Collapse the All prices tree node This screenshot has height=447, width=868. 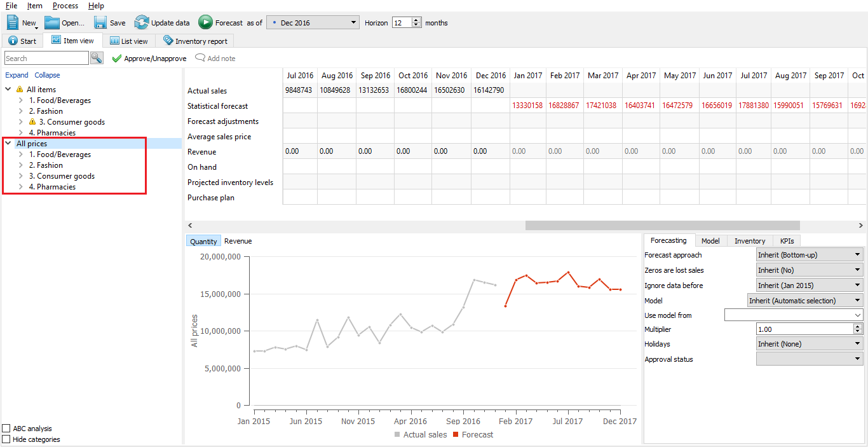click(8, 144)
